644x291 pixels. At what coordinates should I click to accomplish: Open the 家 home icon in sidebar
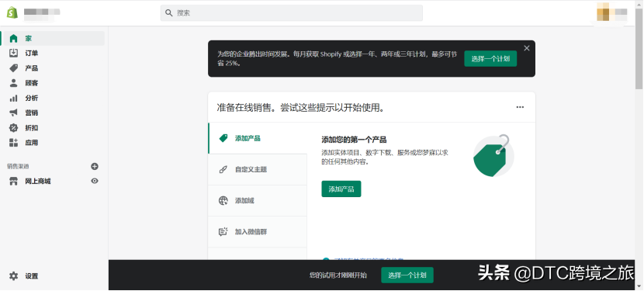[x=13, y=39]
